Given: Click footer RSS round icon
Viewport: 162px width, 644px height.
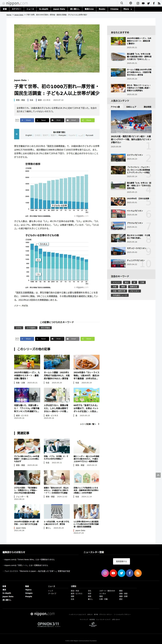Looking at the screenshot, I should [138, 573].
